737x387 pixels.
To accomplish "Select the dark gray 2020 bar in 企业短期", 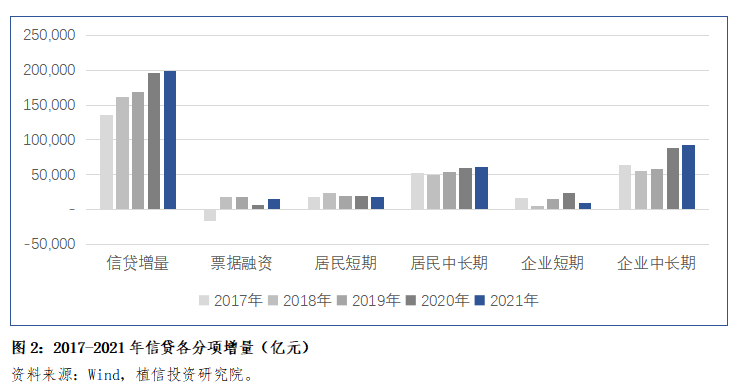I will click(x=569, y=201).
